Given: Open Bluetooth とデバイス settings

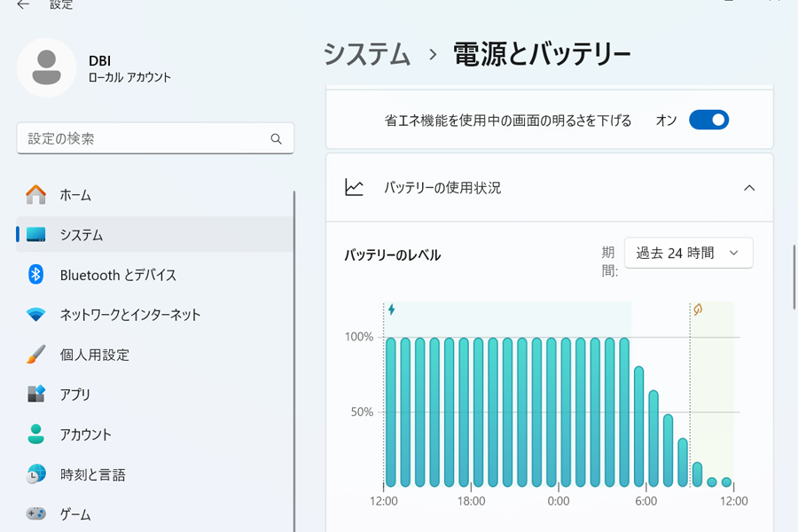Looking at the screenshot, I should pyautogui.click(x=154, y=275).
